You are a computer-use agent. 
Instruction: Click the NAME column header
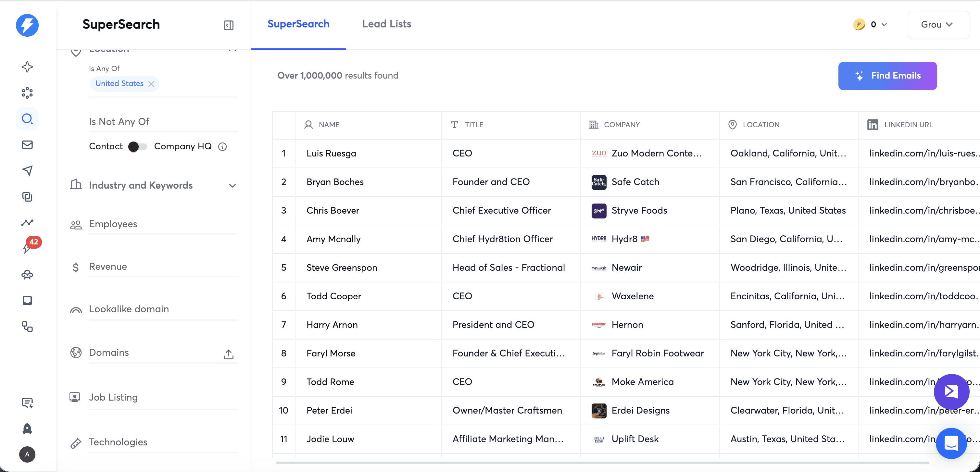pos(368,125)
